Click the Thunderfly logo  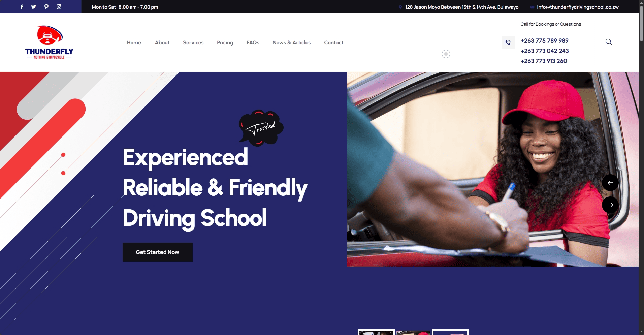tap(49, 42)
